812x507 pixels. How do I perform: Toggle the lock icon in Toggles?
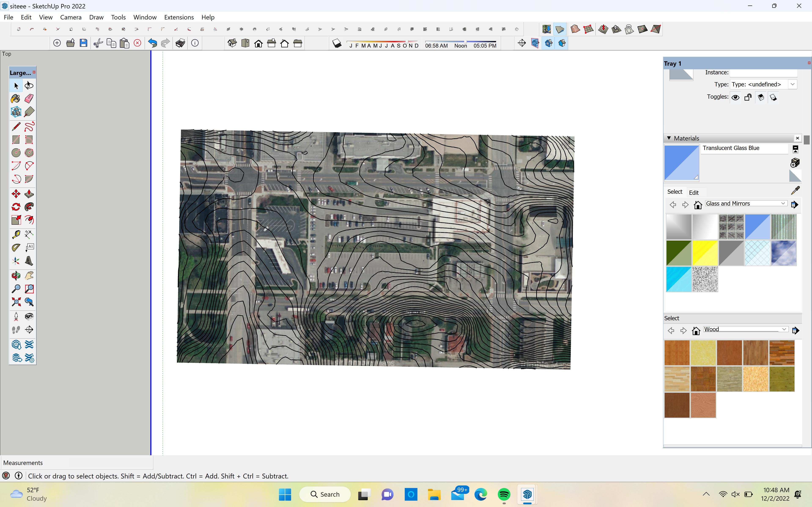point(748,97)
